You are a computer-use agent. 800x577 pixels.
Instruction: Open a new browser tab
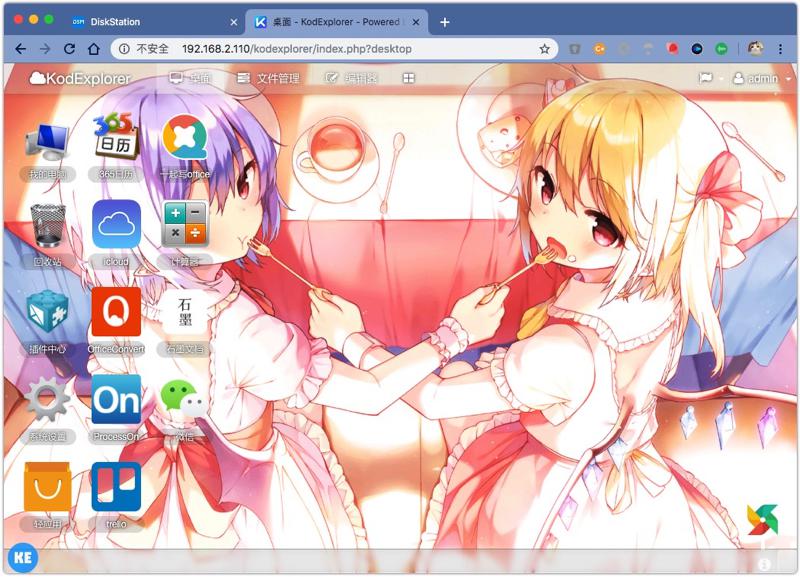point(444,22)
